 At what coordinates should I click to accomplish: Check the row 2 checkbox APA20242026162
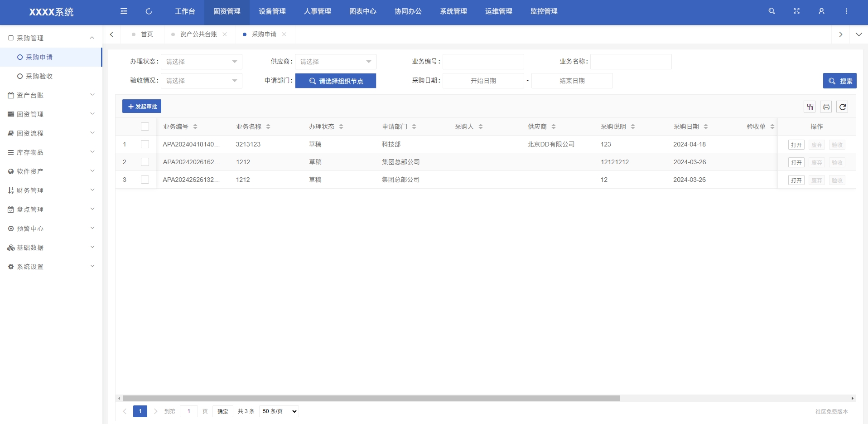point(145,162)
